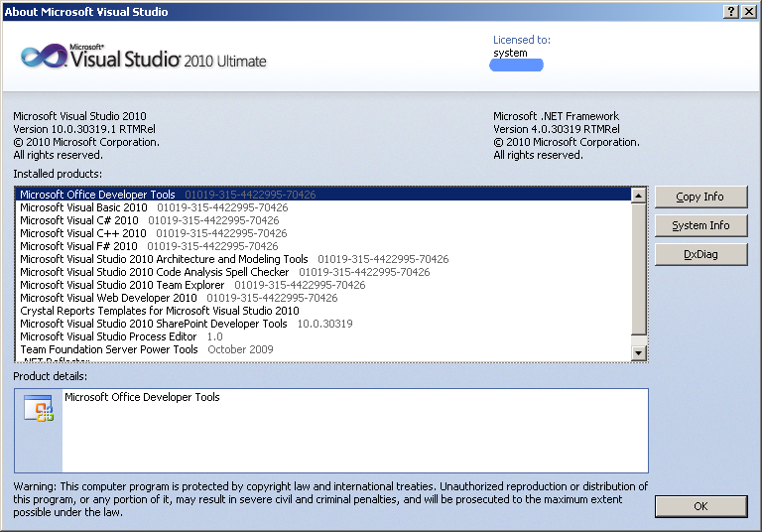Click the Visual Studio 2010 Ultimate logo

(x=144, y=57)
